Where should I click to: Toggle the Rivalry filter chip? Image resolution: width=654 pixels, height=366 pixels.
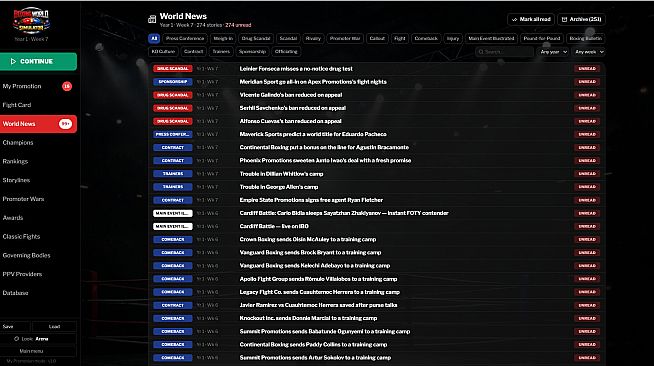click(x=313, y=38)
